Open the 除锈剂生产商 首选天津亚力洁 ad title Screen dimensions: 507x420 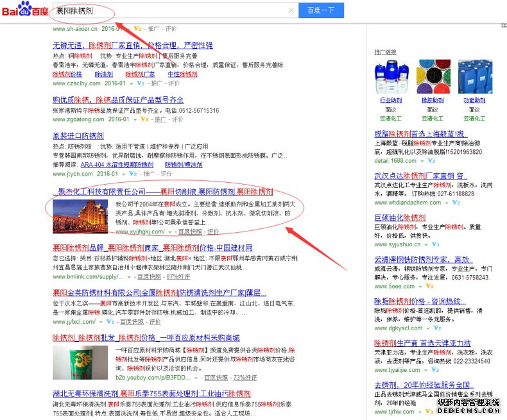click(423, 343)
